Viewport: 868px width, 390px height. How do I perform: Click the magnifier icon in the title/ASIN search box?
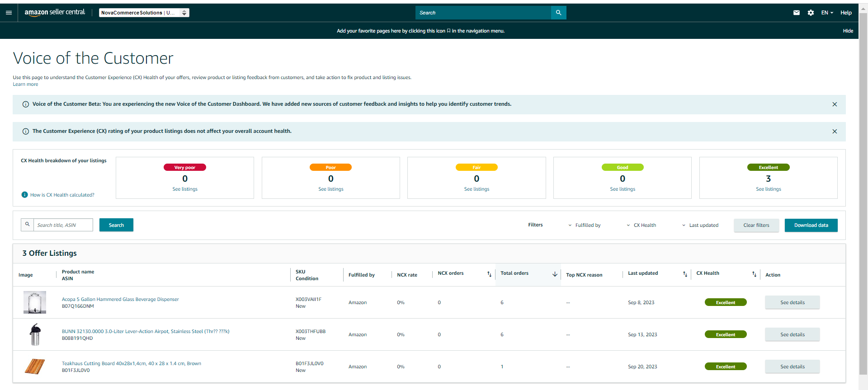[x=28, y=225]
